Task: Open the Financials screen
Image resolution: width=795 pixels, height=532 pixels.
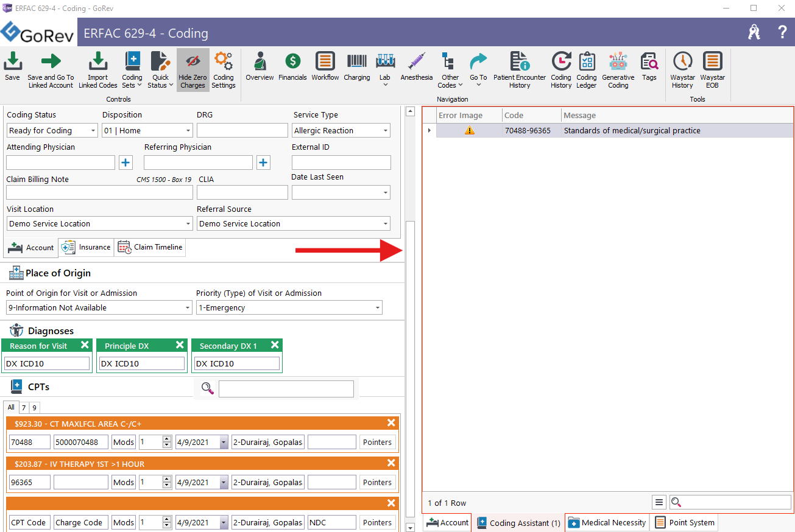Action: 292,66
